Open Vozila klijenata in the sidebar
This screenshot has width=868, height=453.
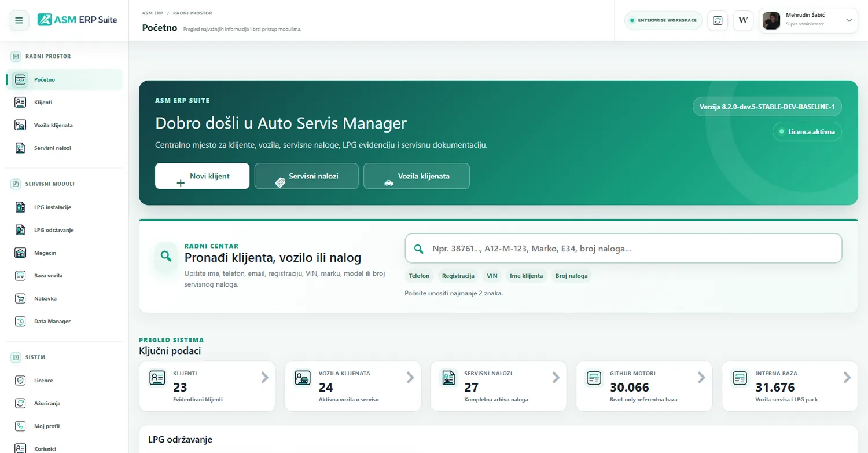click(64, 125)
